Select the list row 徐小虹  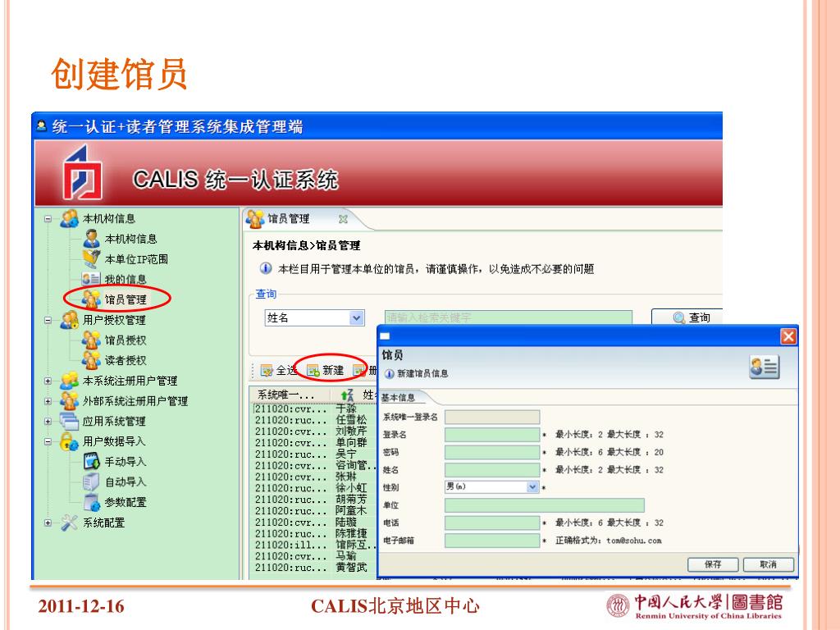(313, 488)
